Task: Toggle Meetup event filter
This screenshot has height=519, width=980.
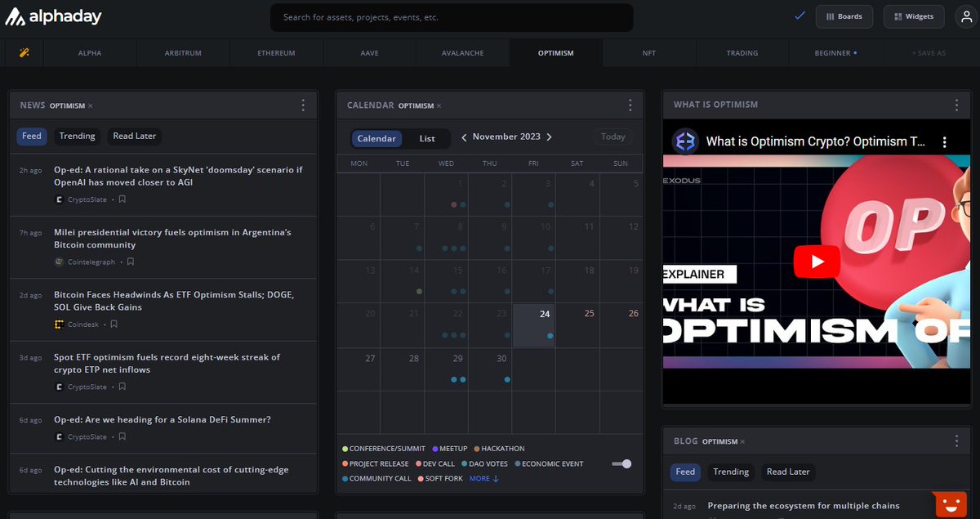Action: click(450, 449)
